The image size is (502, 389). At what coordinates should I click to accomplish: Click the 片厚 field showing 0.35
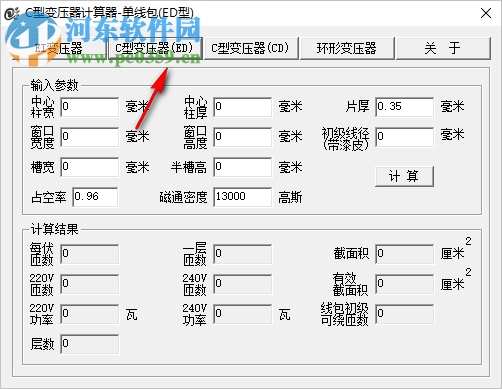pos(405,107)
